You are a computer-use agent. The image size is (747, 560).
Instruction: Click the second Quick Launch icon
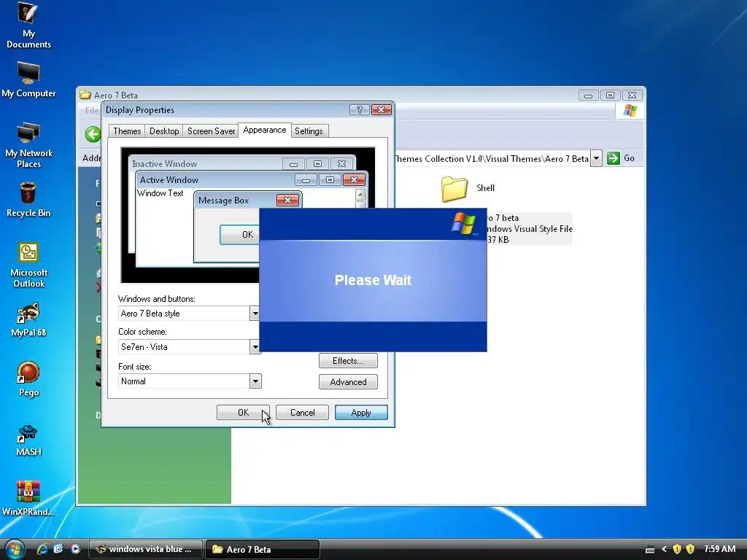(58, 549)
